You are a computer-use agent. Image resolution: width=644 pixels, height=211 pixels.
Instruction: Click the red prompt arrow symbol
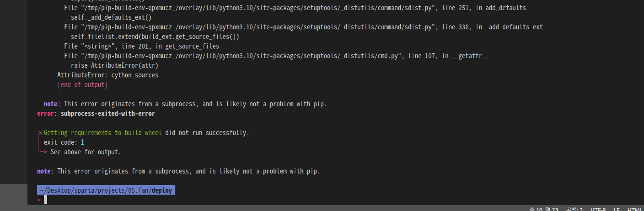(x=39, y=200)
